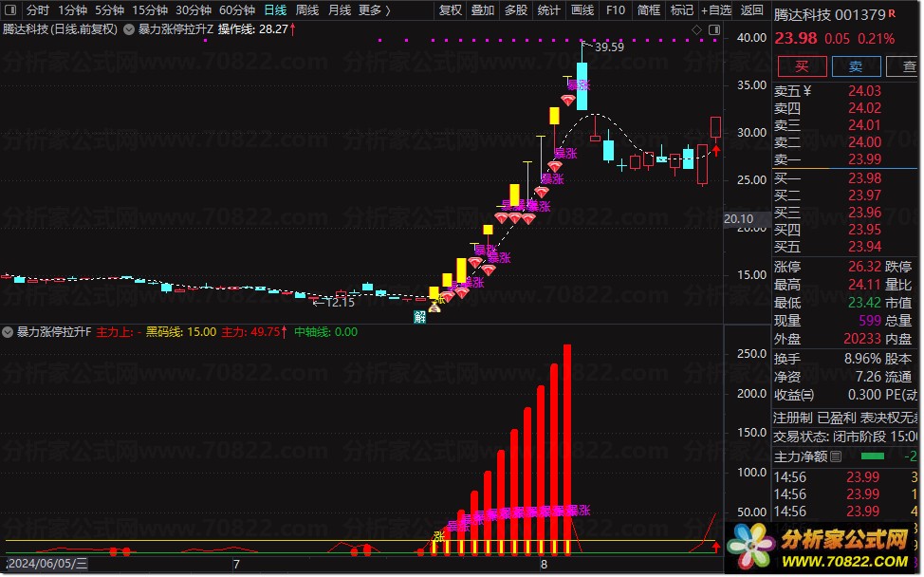The width and height of the screenshot is (924, 577).
Task: Open the 统计 statistics tool
Action: (548, 10)
